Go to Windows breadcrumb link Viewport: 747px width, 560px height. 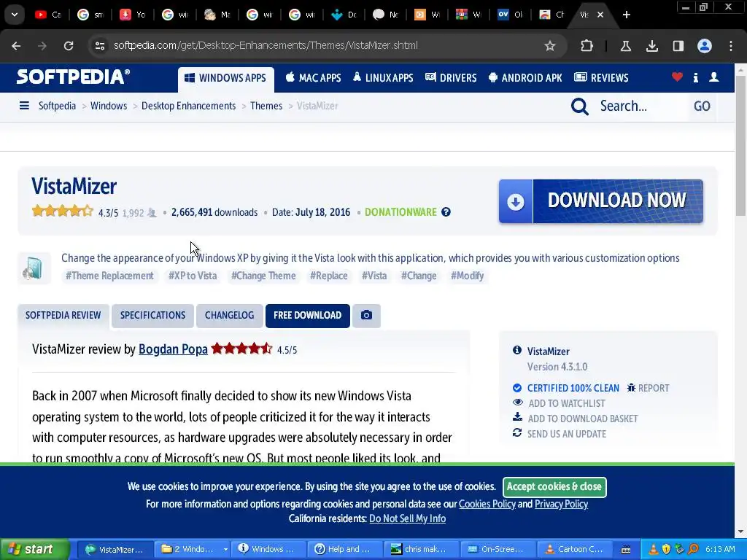tap(109, 106)
